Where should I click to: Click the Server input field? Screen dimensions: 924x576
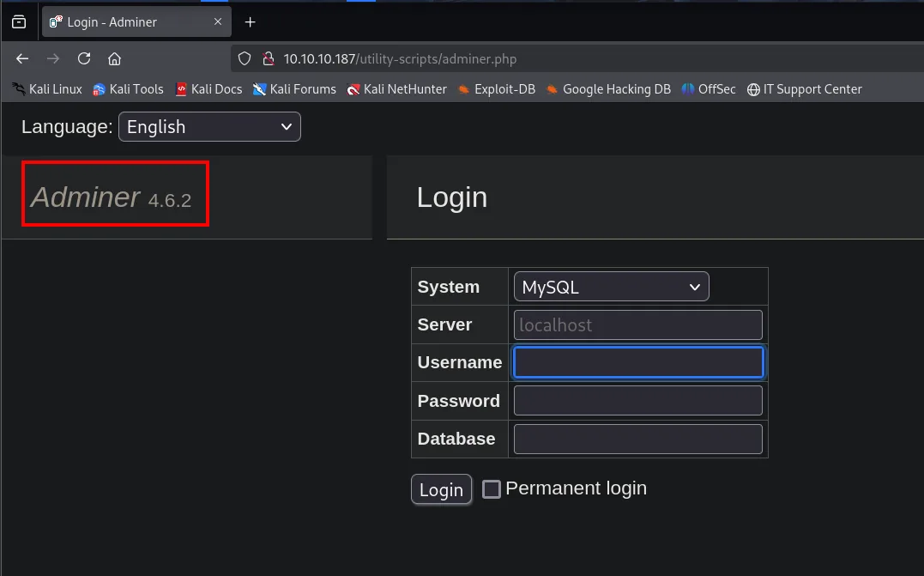638,324
